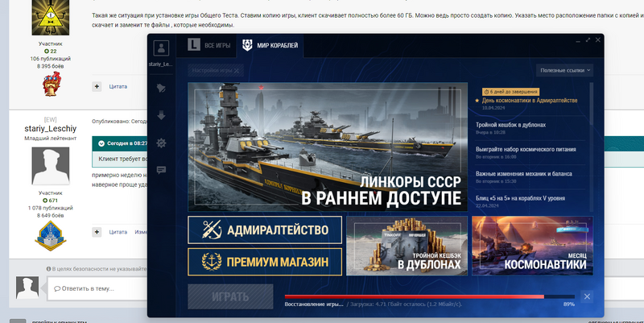
Task: Maximize the launcher window
Action: coord(588,39)
